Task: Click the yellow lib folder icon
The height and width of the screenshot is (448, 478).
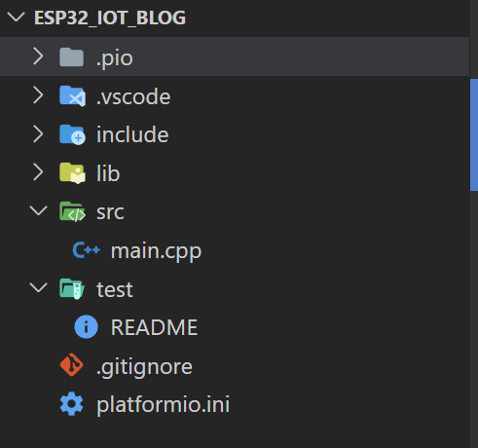Action: (x=73, y=173)
